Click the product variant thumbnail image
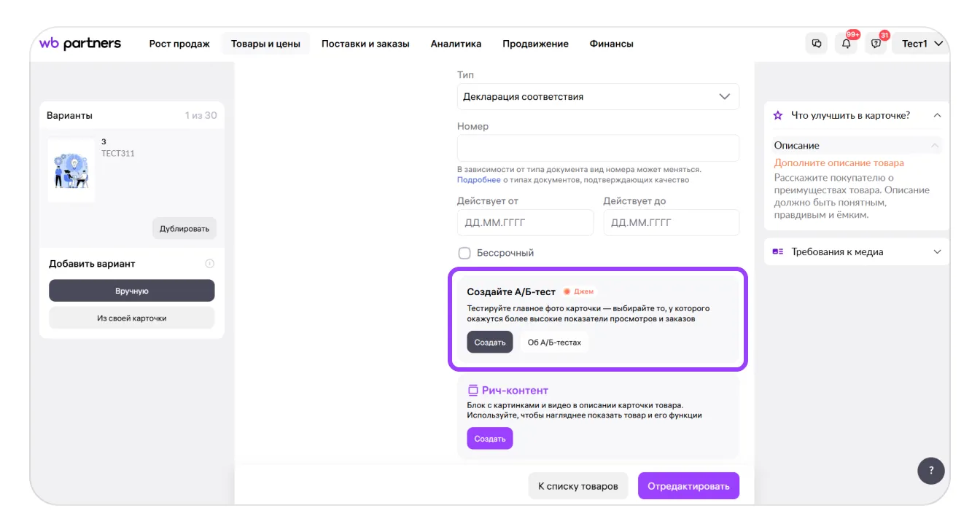Screen dimensions: 980x532 (x=71, y=171)
